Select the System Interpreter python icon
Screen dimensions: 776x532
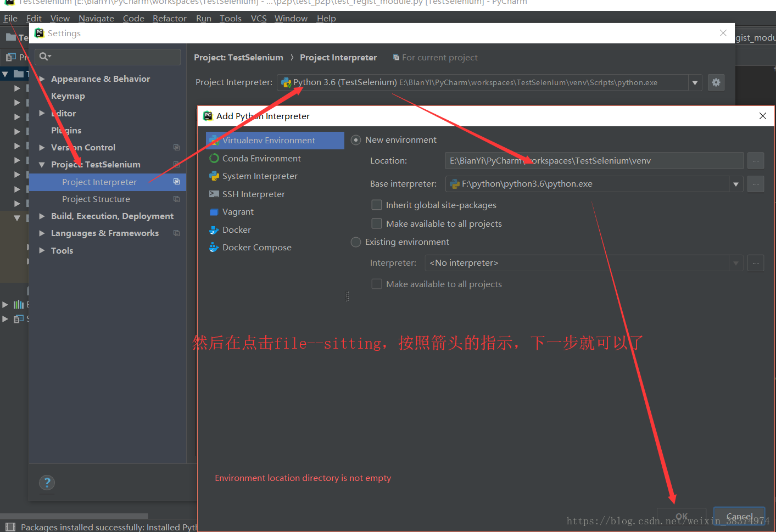214,176
